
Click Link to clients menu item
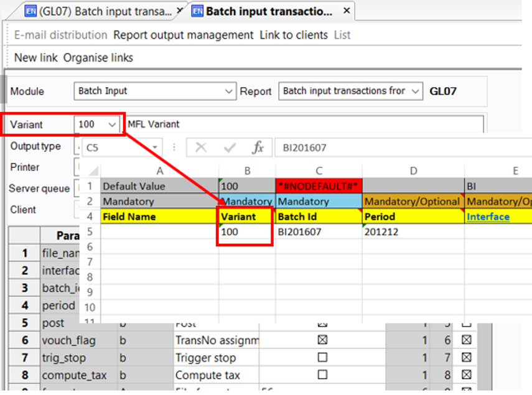click(x=294, y=35)
